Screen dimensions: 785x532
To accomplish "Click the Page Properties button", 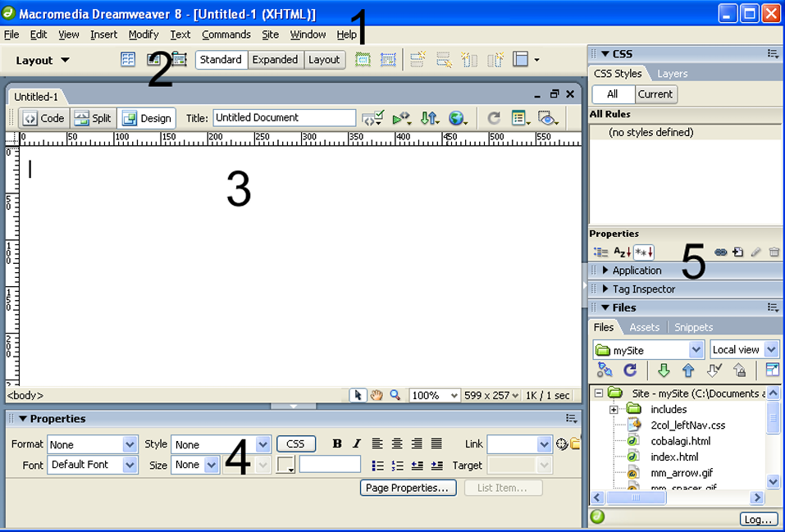I will tap(408, 488).
